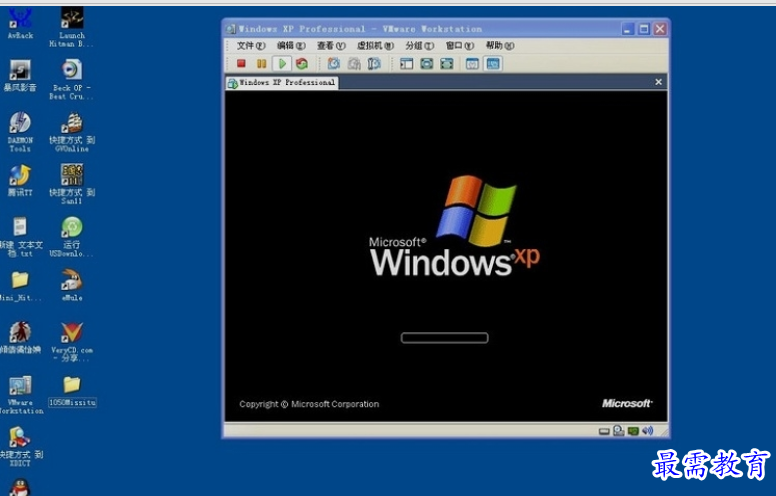Select the eMule desktop shortcut
The image size is (776, 496).
[x=72, y=285]
